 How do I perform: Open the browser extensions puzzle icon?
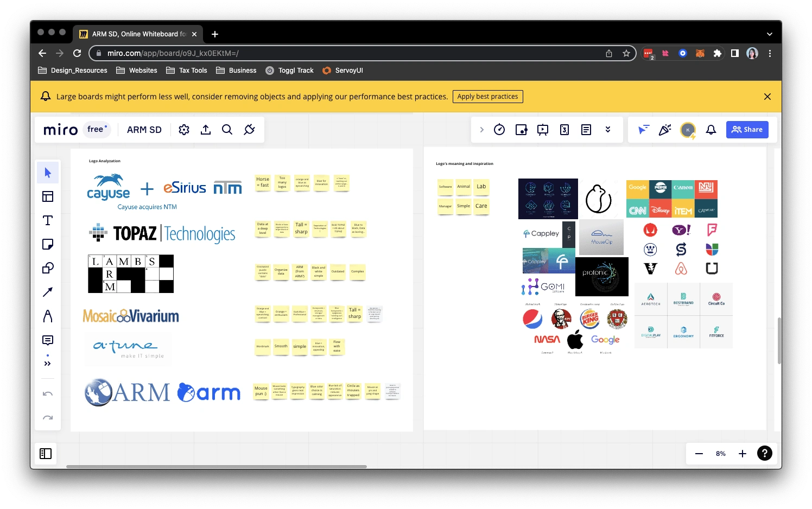click(x=718, y=53)
